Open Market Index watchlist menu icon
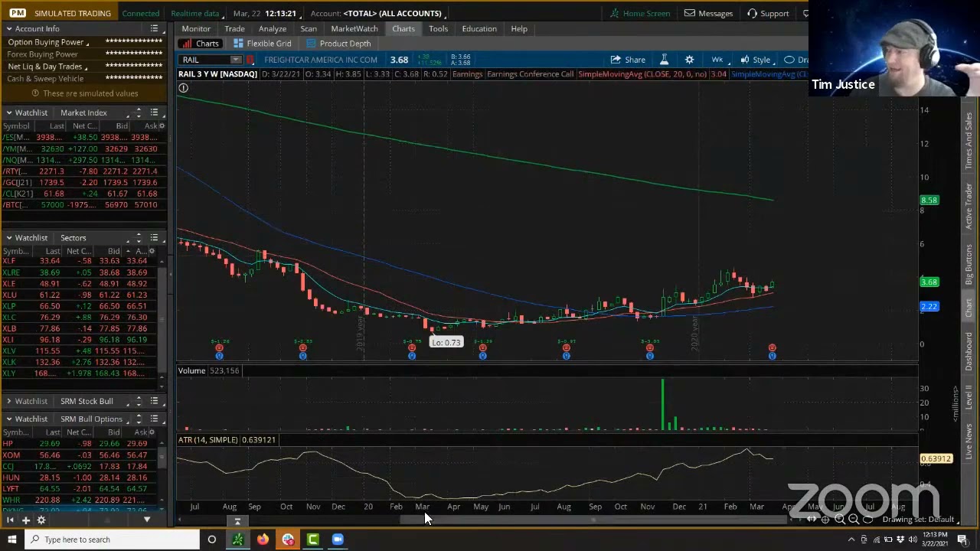 pyautogui.click(x=154, y=113)
